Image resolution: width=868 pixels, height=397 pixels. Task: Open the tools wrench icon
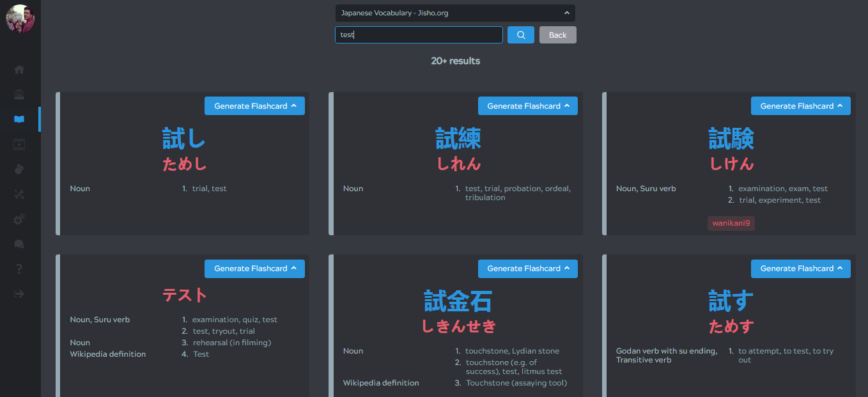point(19,194)
